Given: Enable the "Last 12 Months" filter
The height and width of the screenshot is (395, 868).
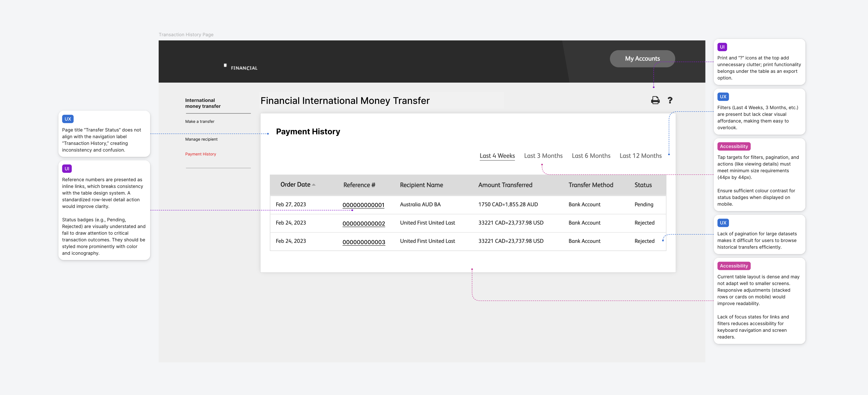Looking at the screenshot, I should [x=641, y=156].
